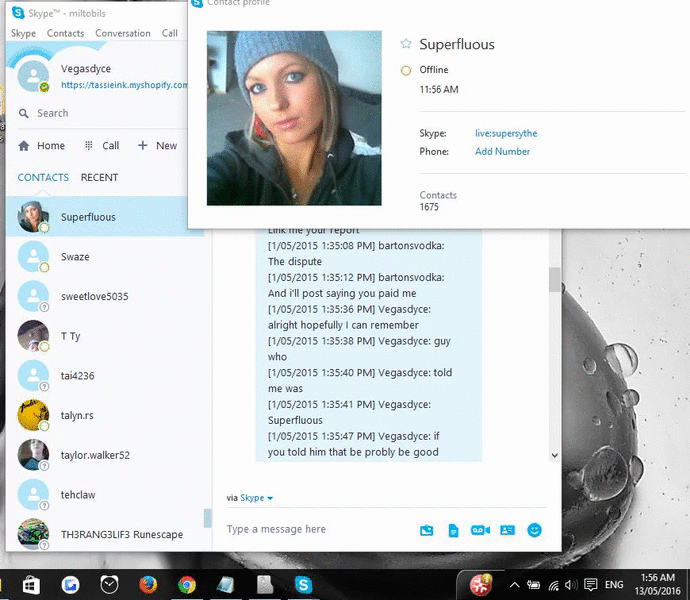Click the live:supersythe Skype name link
The height and width of the screenshot is (600, 690).
click(506, 133)
